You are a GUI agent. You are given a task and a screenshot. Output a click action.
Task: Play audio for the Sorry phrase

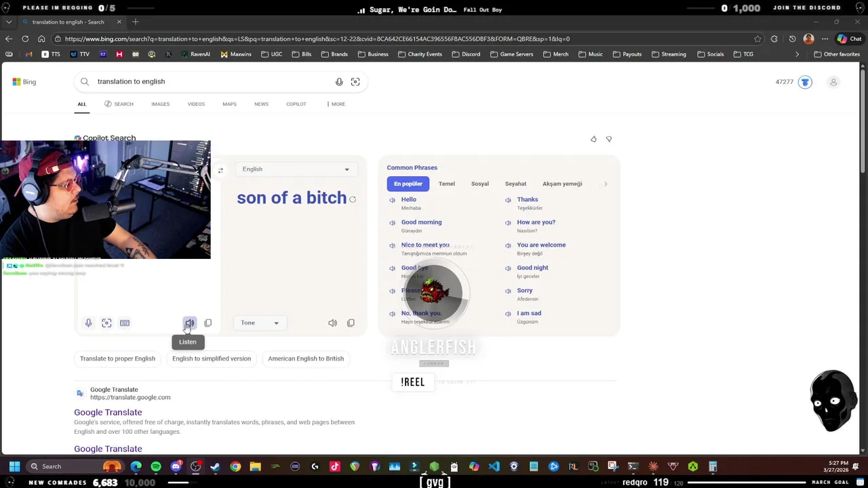coord(508,291)
